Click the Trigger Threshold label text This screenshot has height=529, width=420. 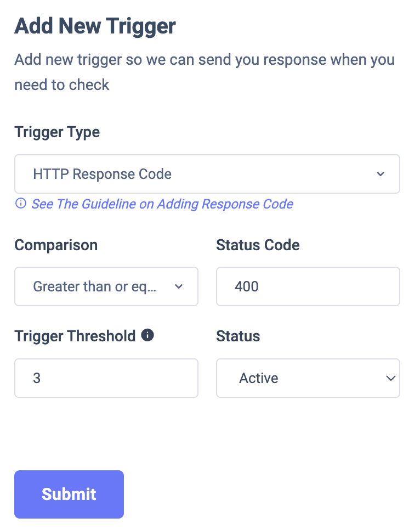coord(75,336)
